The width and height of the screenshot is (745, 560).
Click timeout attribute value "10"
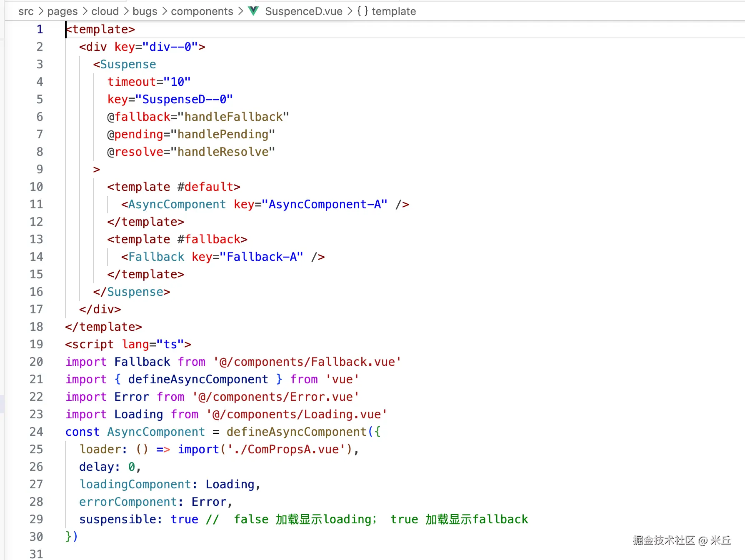tap(177, 82)
